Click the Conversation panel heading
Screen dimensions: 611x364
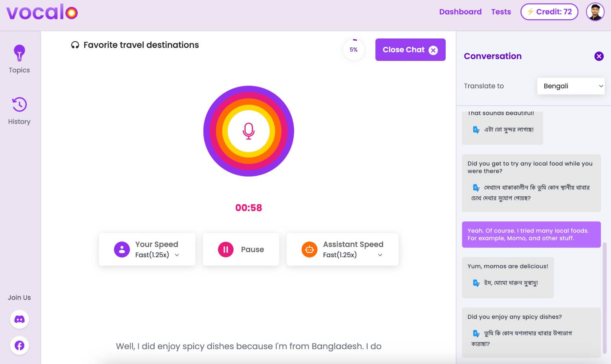(x=493, y=56)
